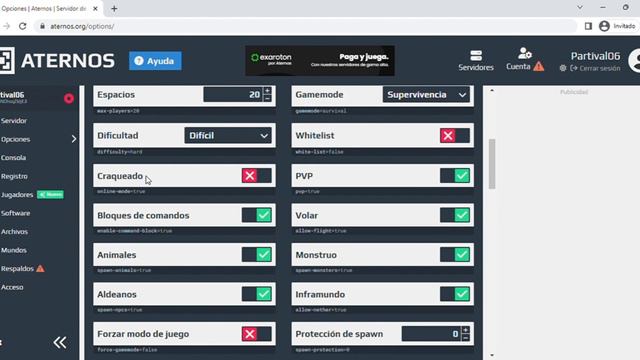The image size is (640, 360).
Task: Click the Partival06 username in header
Action: pos(595,56)
